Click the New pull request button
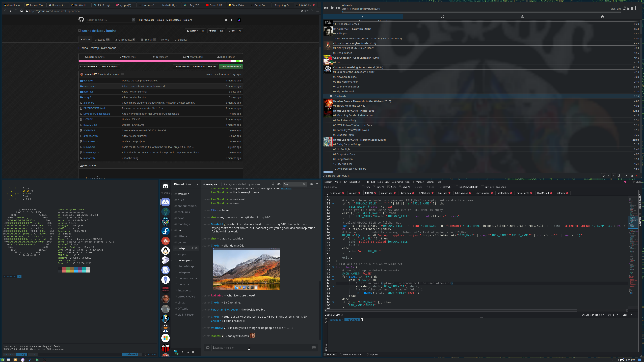Screen dimensions: 644x362 point(110,67)
